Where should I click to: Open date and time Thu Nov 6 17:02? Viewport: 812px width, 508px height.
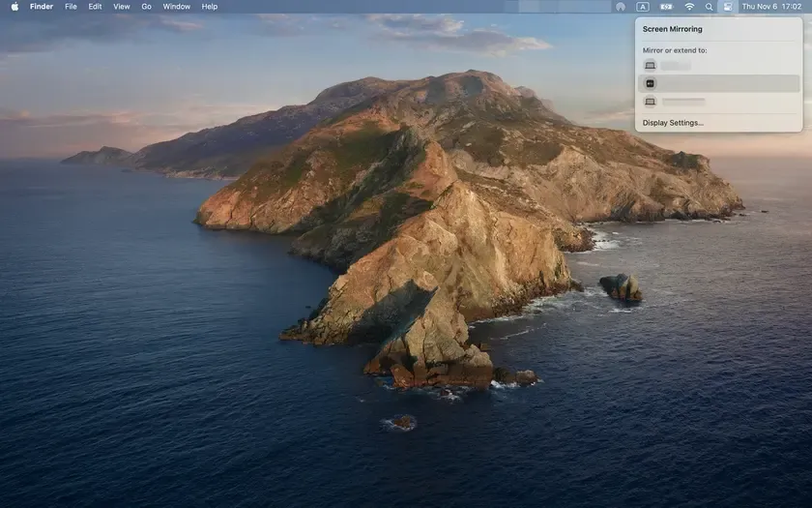[x=771, y=7]
